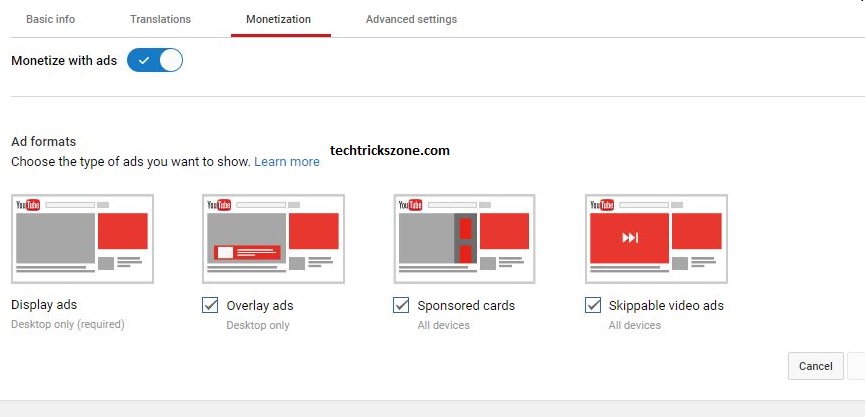Click the red card strip in Sponsored cards preview
Image resolution: width=865 pixels, height=417 pixels.
click(x=465, y=238)
